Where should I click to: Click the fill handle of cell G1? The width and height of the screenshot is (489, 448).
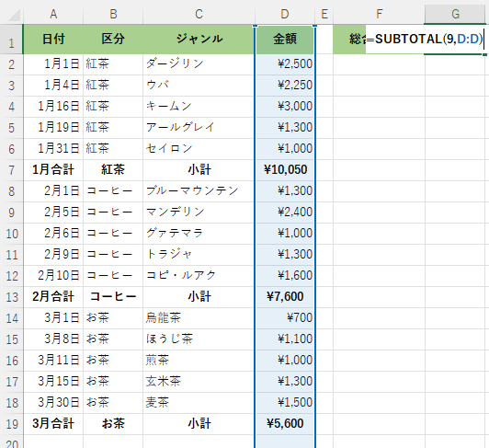tap(484, 54)
